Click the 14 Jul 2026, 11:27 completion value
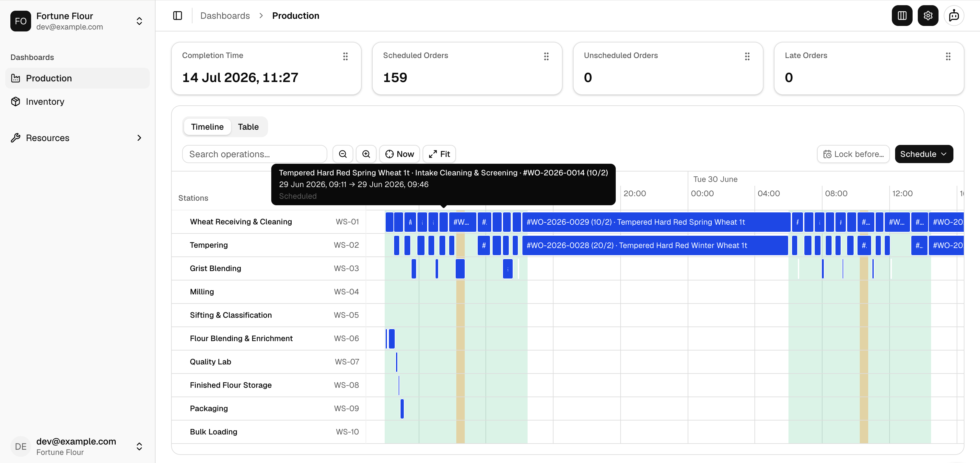The width and height of the screenshot is (980, 463). (240, 78)
